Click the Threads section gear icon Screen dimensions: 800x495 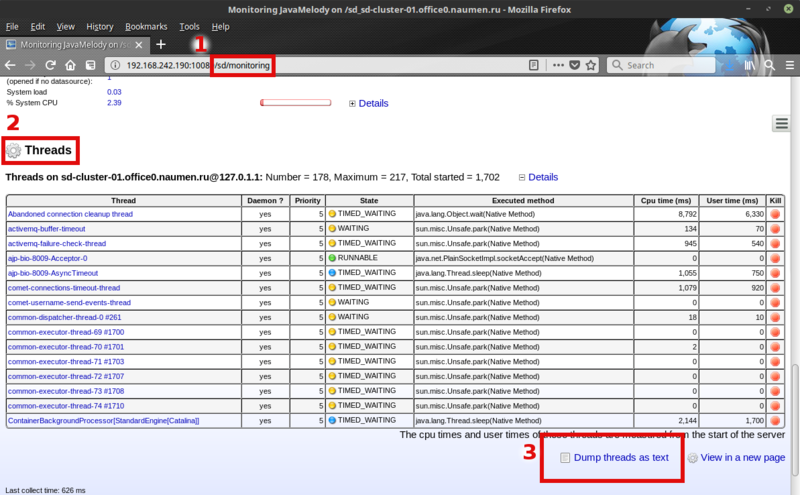point(14,151)
